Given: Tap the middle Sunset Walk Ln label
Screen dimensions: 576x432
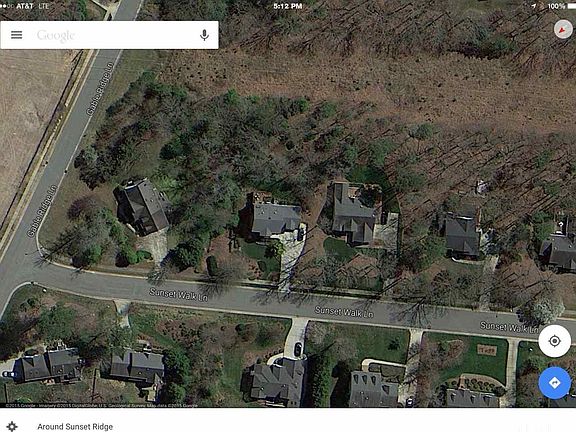Looking at the screenshot, I should pos(344,312).
